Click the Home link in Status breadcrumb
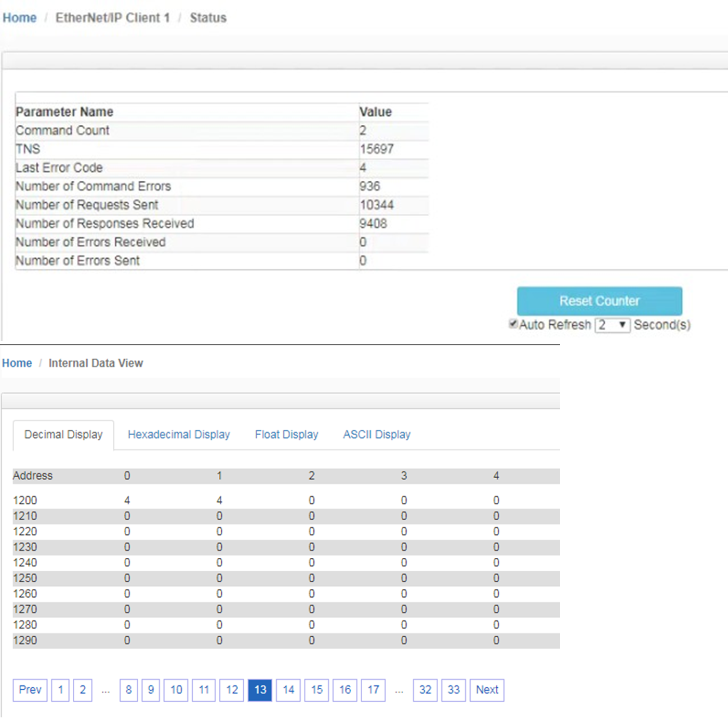Screen dimensions: 728x721 20,18
